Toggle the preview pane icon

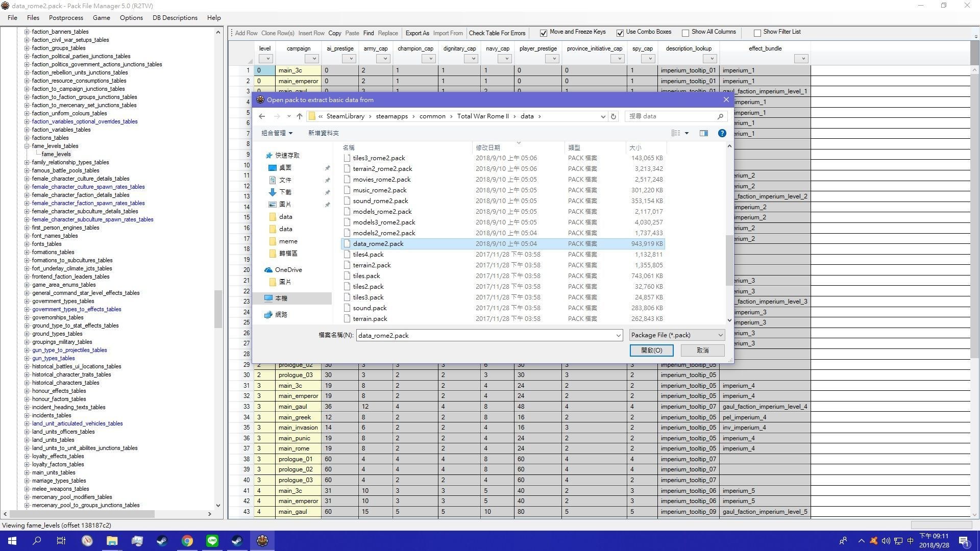(703, 133)
